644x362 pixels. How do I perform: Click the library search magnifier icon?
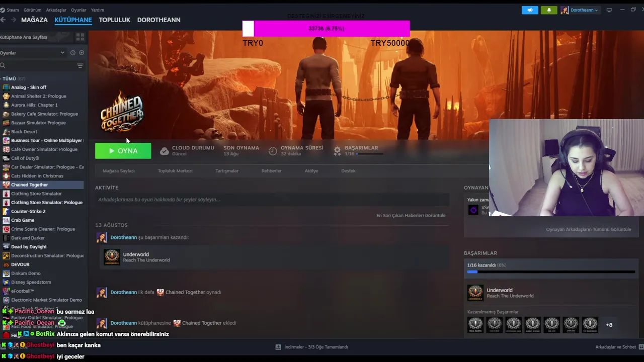tap(3, 65)
